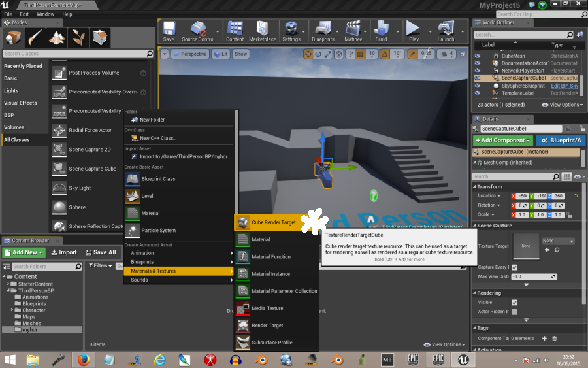Select the Place mode icon
The height and width of the screenshot is (368, 588).
[x=13, y=37]
